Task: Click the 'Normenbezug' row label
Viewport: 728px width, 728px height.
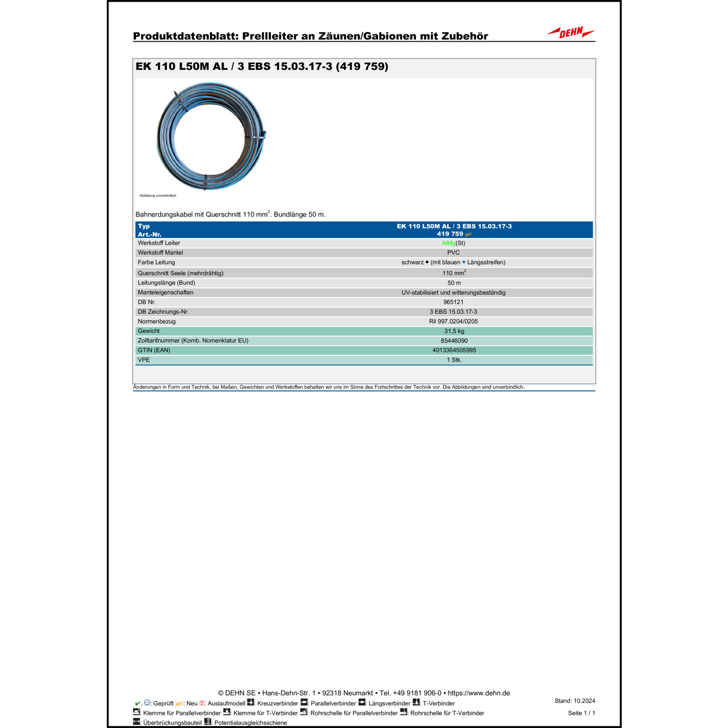Action: pos(157,322)
